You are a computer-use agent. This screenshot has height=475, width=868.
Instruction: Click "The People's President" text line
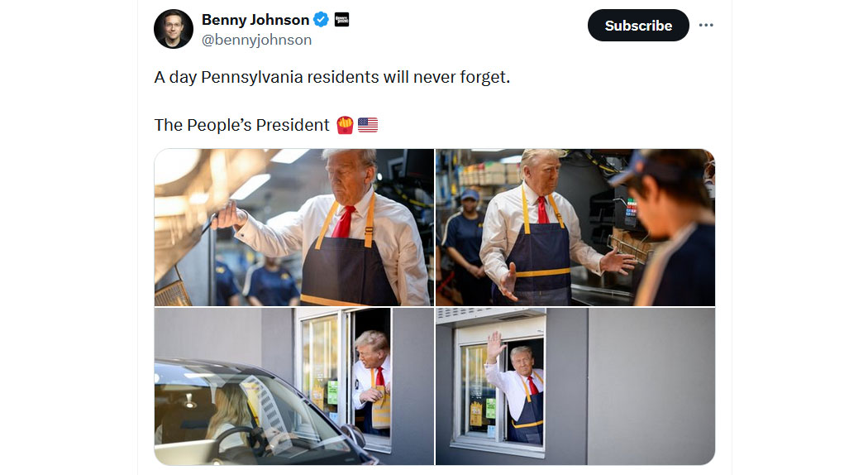tap(242, 125)
